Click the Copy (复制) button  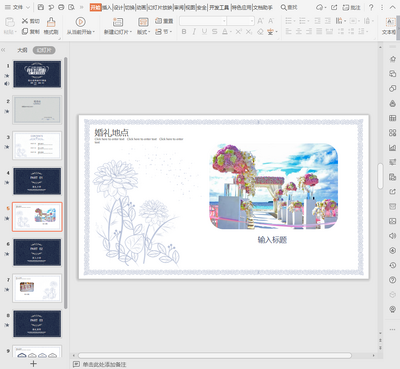click(31, 32)
